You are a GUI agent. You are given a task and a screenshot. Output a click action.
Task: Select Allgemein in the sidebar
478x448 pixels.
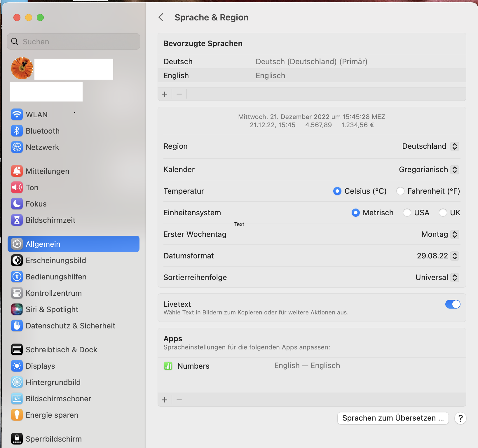point(74,244)
